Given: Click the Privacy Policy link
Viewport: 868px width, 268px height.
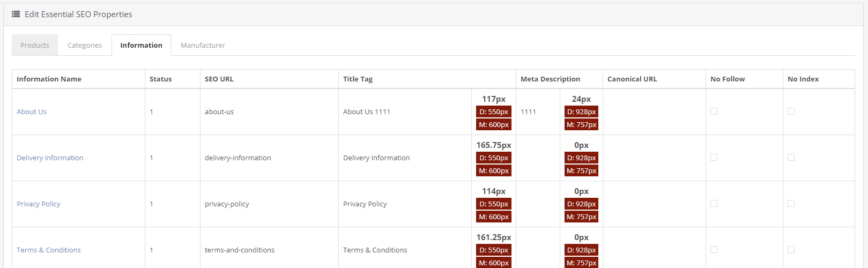Looking at the screenshot, I should (x=39, y=204).
